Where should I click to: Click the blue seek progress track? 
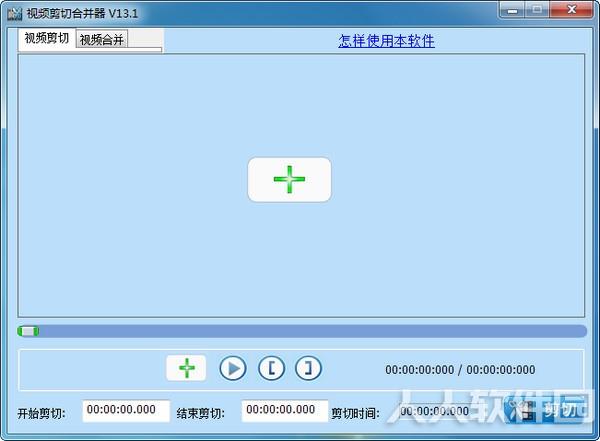[x=302, y=331]
